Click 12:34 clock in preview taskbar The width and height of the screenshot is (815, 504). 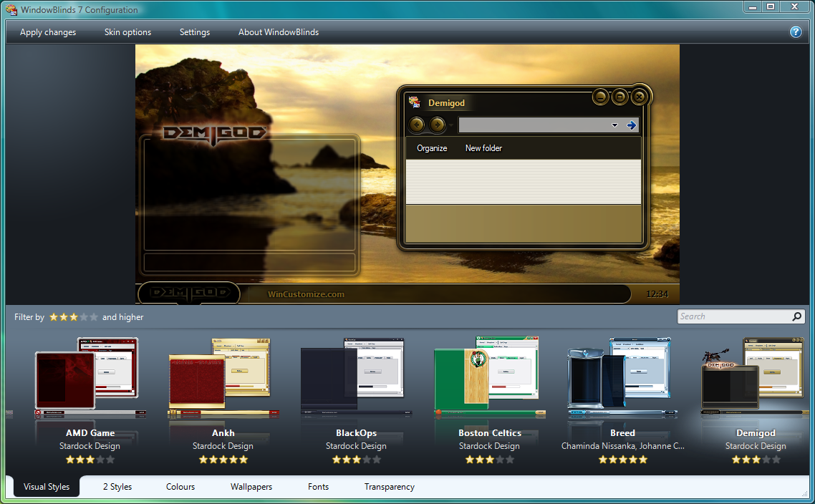(657, 294)
